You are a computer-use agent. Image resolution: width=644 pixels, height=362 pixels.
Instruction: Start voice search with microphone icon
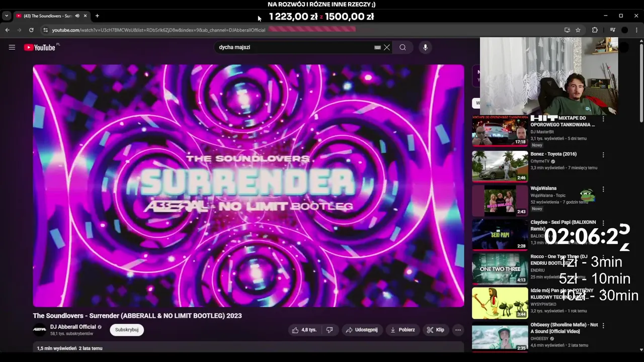pos(425,47)
